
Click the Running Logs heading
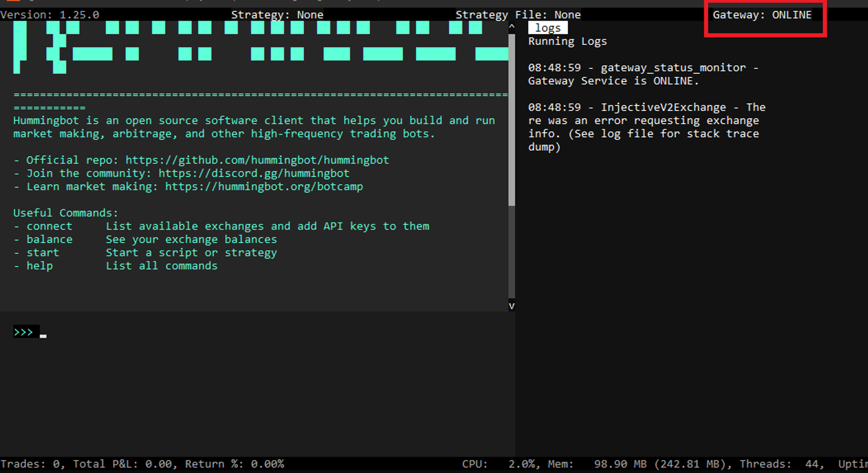pyautogui.click(x=567, y=42)
